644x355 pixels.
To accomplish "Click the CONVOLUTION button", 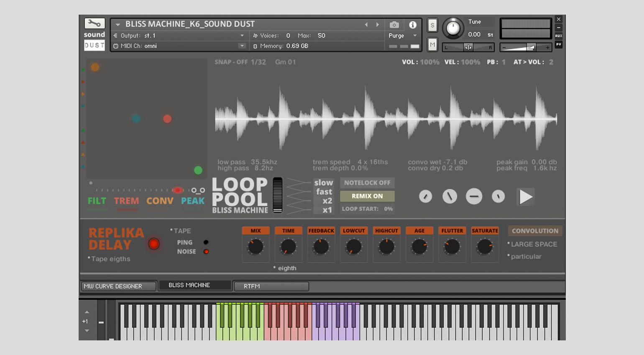I will coord(535,231).
